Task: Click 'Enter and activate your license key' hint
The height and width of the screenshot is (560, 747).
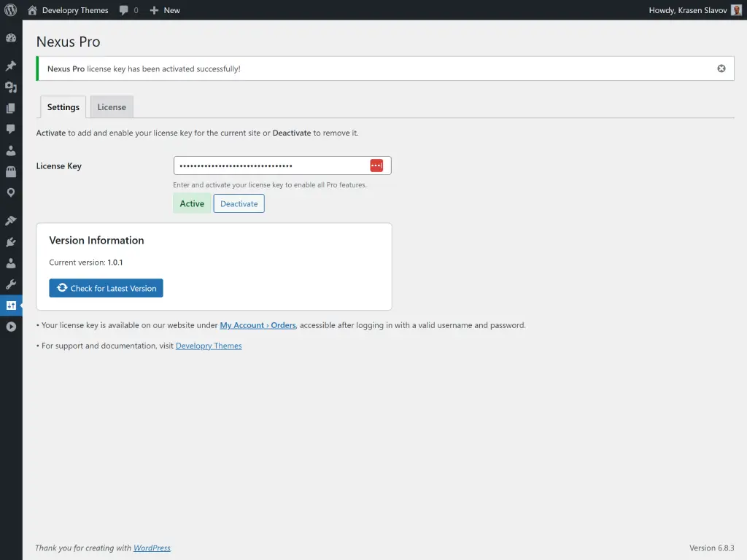Action: pos(270,184)
